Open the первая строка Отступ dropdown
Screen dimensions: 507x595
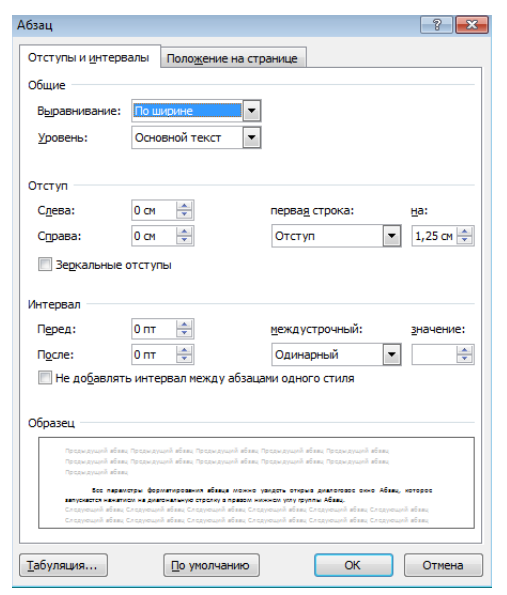point(392,236)
